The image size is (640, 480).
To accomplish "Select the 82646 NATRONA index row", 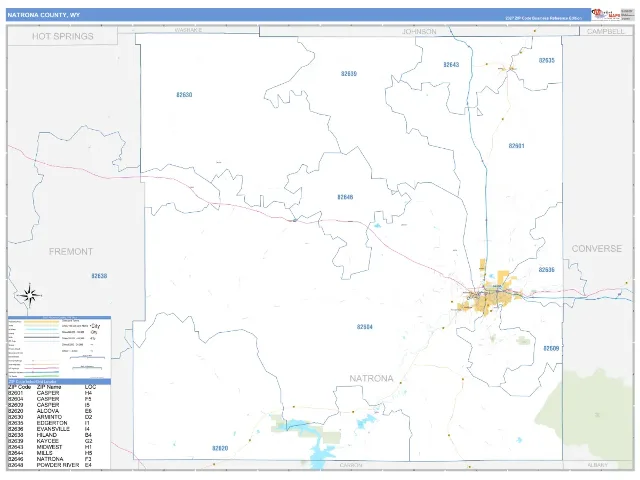I will (50, 459).
